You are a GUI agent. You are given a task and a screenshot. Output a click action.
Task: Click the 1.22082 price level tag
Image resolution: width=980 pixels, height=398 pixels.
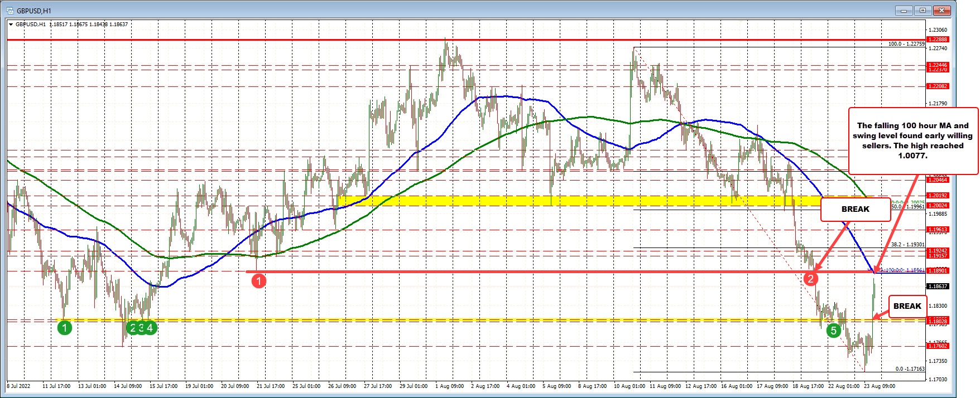point(937,86)
